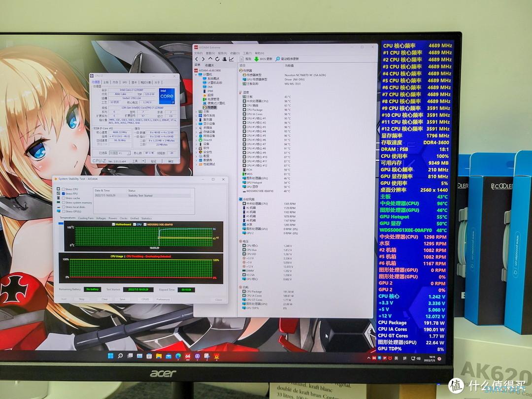The height and width of the screenshot is (399, 532).
Task: Open CPU-Z 工具 dropdown arrow
Action: click(144, 161)
